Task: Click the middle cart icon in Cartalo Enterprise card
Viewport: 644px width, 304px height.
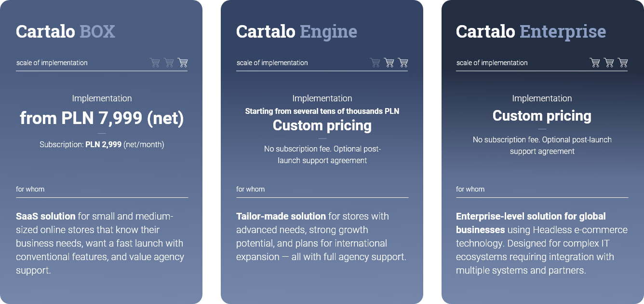Action: [x=609, y=63]
